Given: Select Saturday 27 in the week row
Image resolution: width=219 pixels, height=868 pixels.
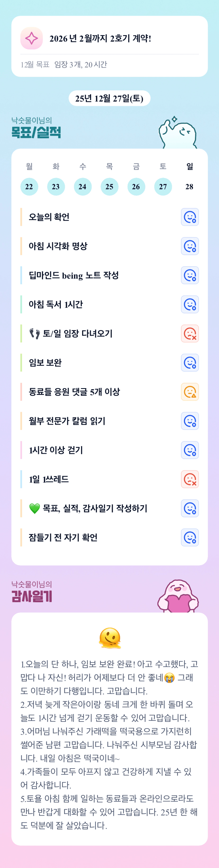Looking at the screenshot, I should (x=163, y=187).
